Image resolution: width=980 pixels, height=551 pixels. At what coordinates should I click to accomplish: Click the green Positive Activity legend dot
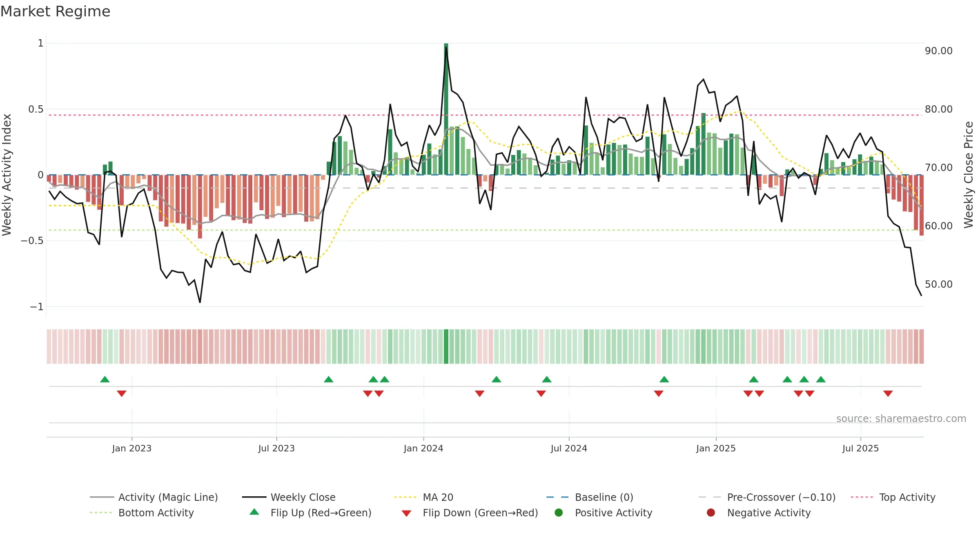[x=559, y=513]
